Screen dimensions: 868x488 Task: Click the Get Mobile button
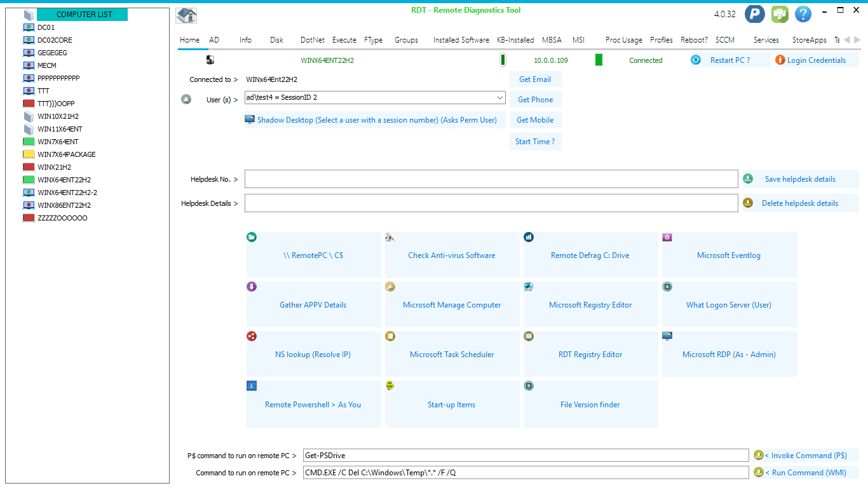coord(536,119)
